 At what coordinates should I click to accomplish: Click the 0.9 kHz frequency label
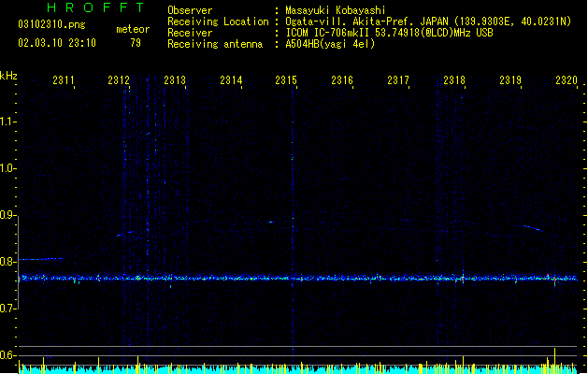tap(7, 215)
